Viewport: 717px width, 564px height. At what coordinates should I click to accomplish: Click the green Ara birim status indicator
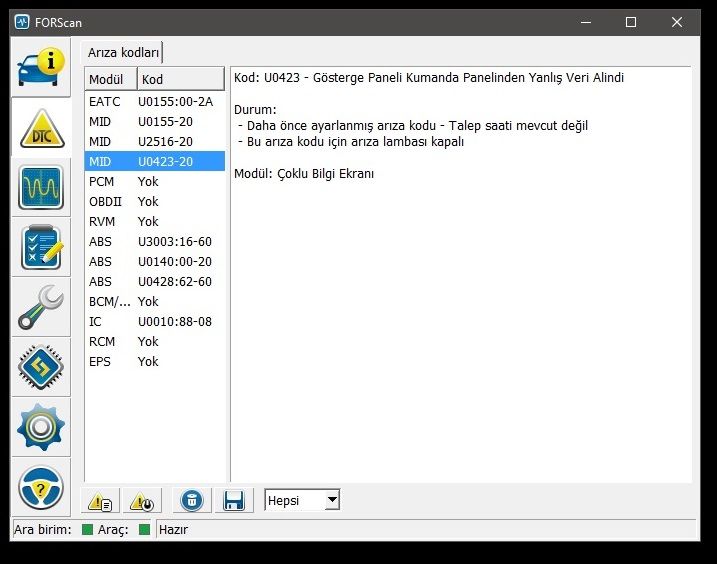87,530
